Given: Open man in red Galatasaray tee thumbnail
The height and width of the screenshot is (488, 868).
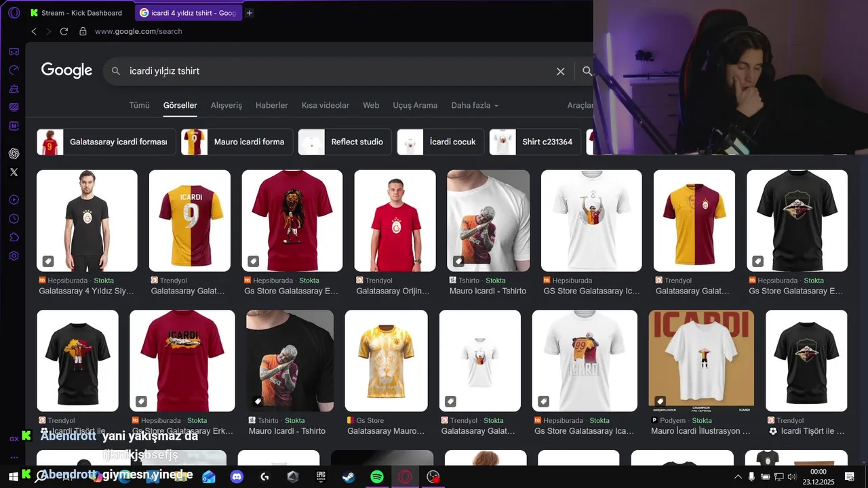Looking at the screenshot, I should pos(395,220).
